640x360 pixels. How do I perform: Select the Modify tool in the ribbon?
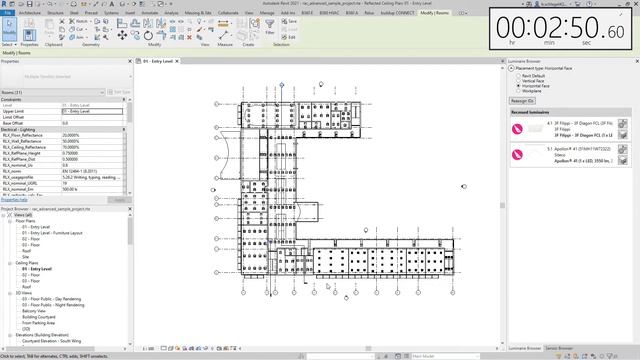tap(9, 28)
